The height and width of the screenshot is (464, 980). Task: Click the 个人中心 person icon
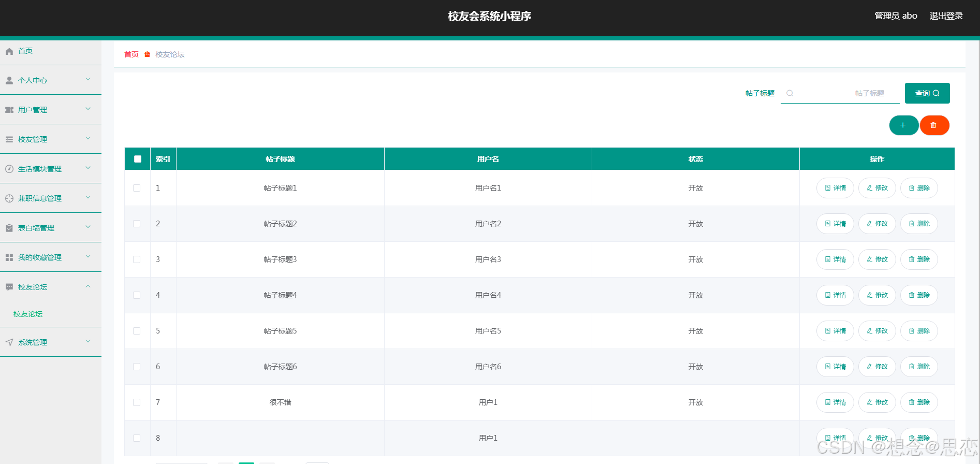9,81
